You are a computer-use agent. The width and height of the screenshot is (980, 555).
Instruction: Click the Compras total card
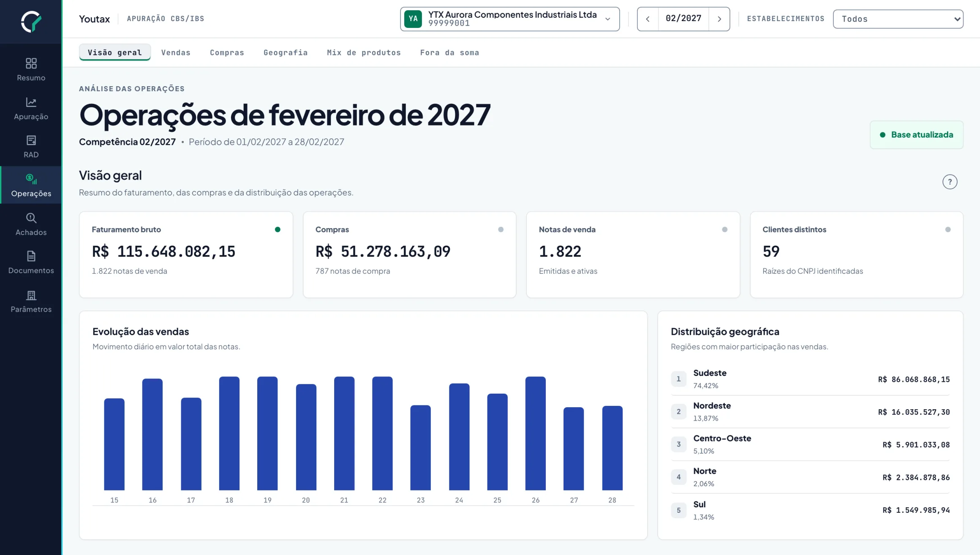pos(409,255)
